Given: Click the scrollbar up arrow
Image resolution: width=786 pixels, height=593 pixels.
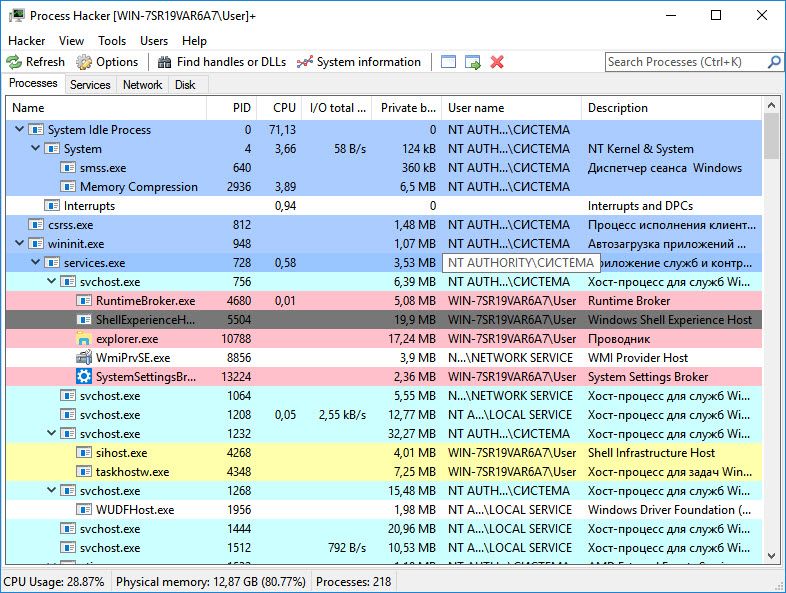Looking at the screenshot, I should (771, 105).
